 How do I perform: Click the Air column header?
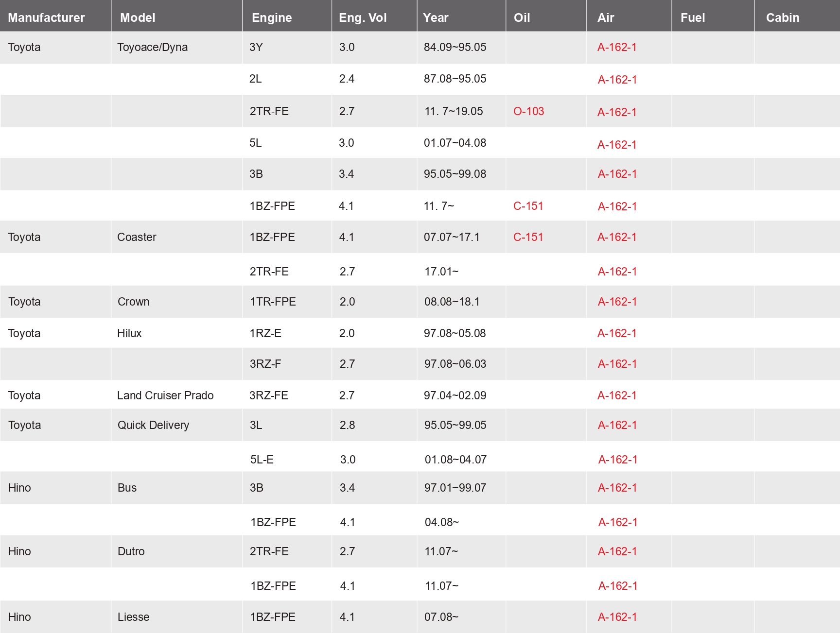point(606,17)
